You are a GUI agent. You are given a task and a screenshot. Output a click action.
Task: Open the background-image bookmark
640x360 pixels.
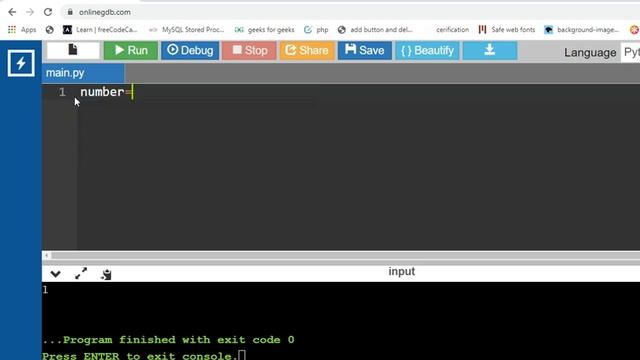[582, 30]
